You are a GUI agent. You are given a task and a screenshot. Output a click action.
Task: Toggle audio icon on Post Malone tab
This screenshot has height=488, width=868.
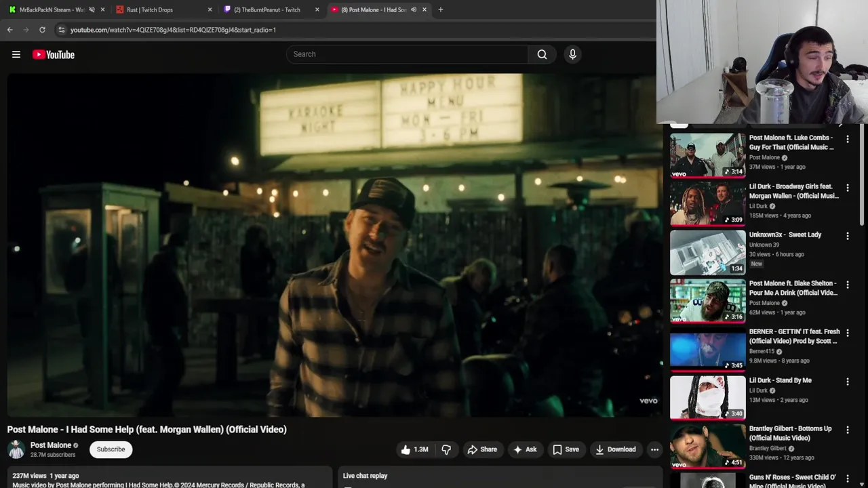[414, 9]
